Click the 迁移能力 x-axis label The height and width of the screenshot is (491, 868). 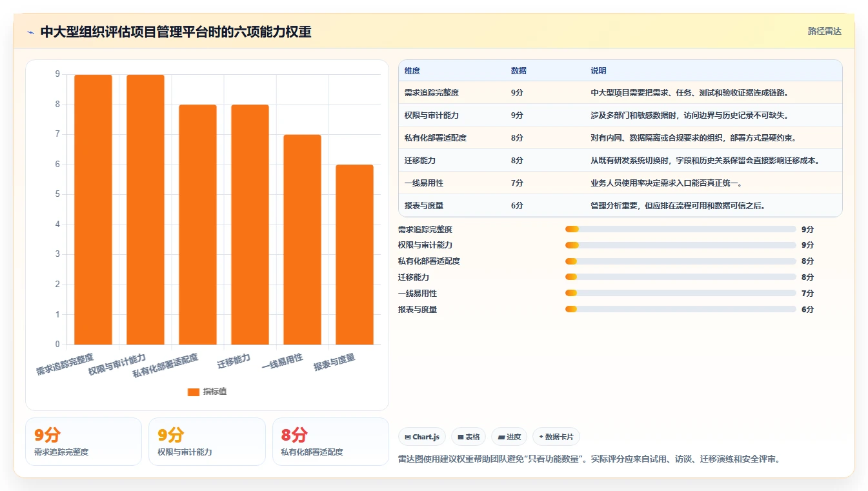point(234,361)
